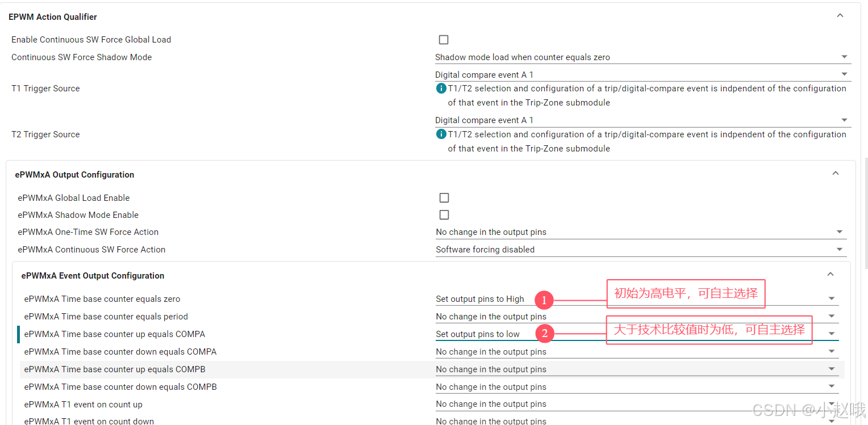
Task: Open counter up equals COMPA dropdown
Action: point(637,334)
